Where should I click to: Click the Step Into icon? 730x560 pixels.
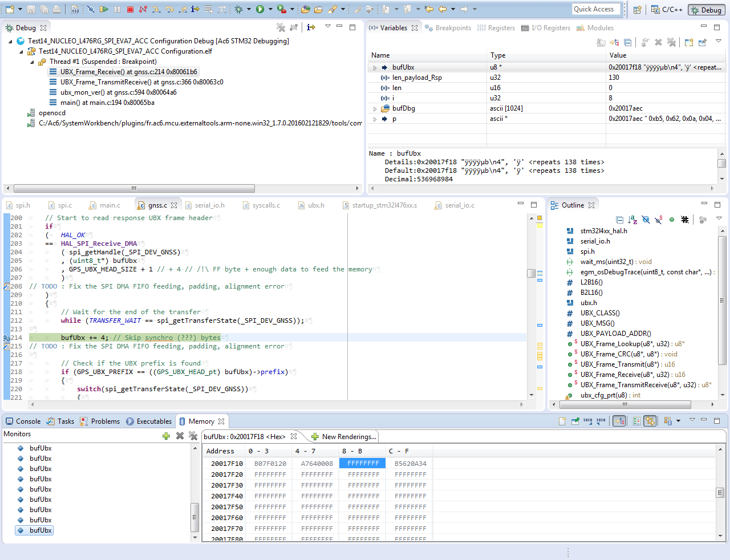pos(156,9)
